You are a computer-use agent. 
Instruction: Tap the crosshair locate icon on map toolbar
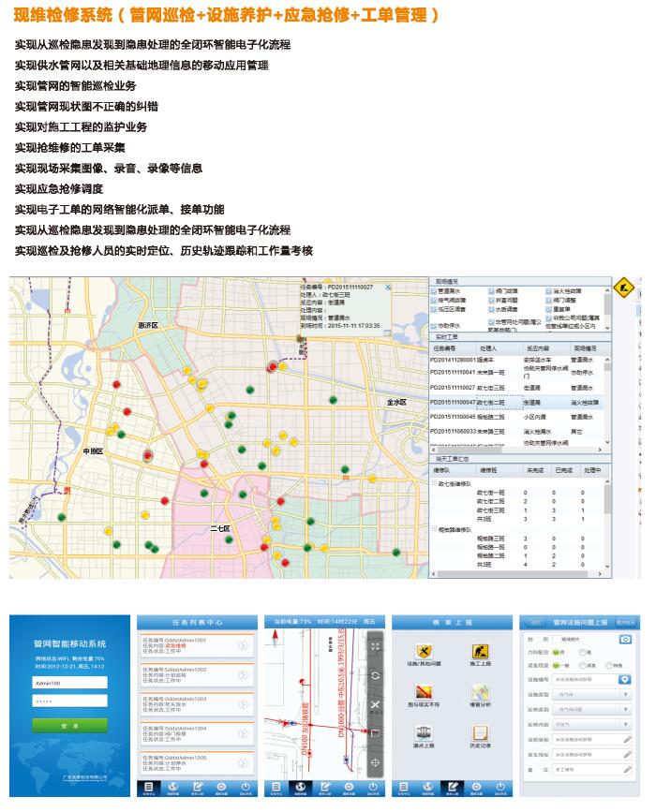[x=375, y=762]
